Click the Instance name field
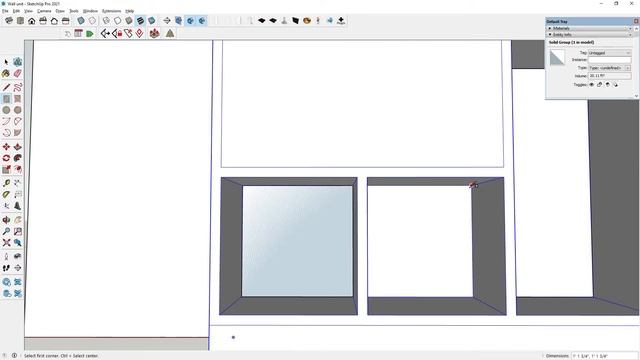Viewport: 640px width, 360px height. 609,60
